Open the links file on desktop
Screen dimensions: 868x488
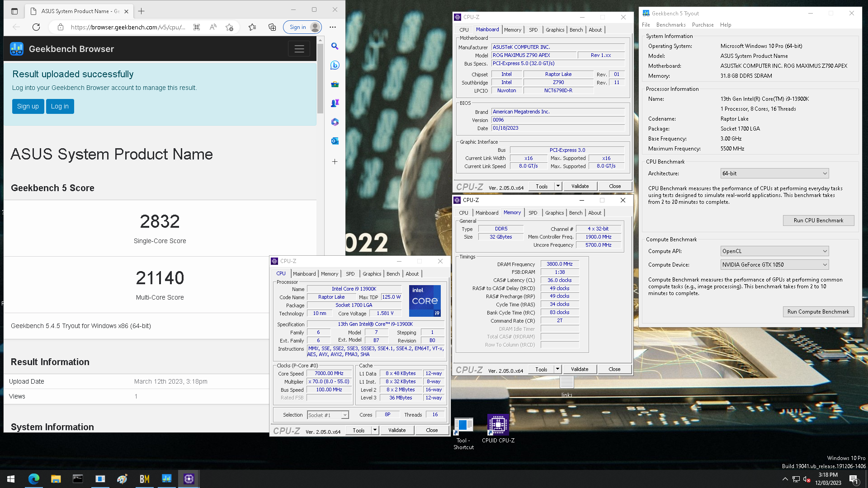[x=566, y=386]
